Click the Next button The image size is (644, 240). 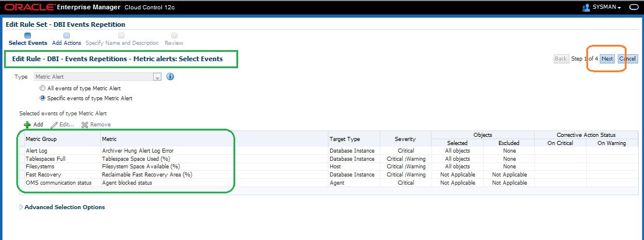point(607,59)
